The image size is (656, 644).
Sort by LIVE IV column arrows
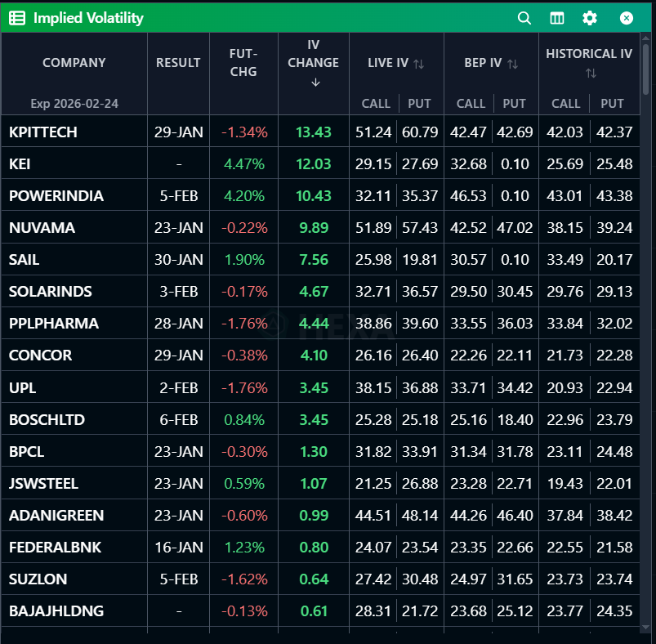pos(419,64)
